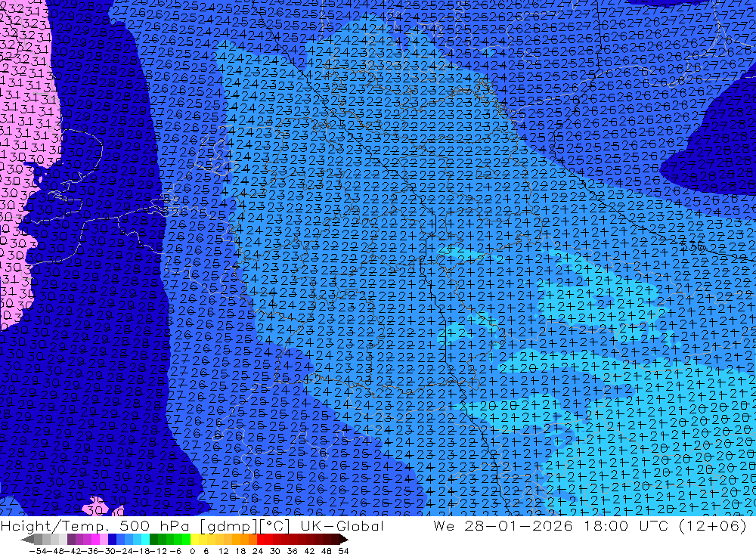Viewport: 756px width, 554px height.
Task: Click the '30' legend scale value
Action: click(x=275, y=551)
